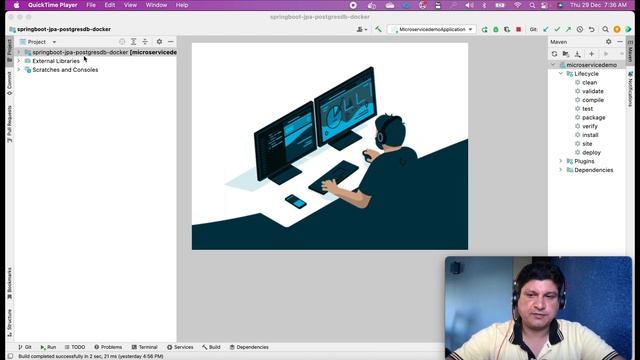This screenshot has height=360, width=640.
Task: Hide the Project tool window
Action: click(x=171, y=42)
